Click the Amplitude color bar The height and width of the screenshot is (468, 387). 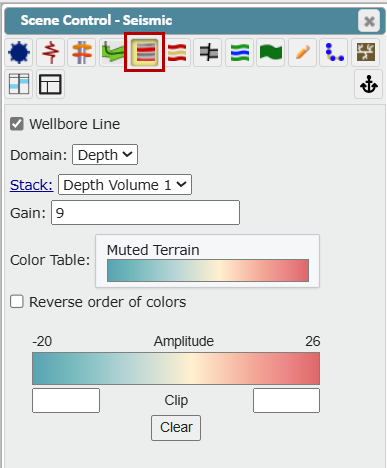pos(176,369)
